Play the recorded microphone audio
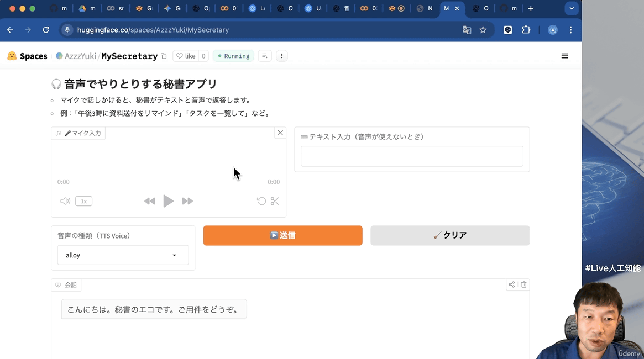 pyautogui.click(x=169, y=201)
